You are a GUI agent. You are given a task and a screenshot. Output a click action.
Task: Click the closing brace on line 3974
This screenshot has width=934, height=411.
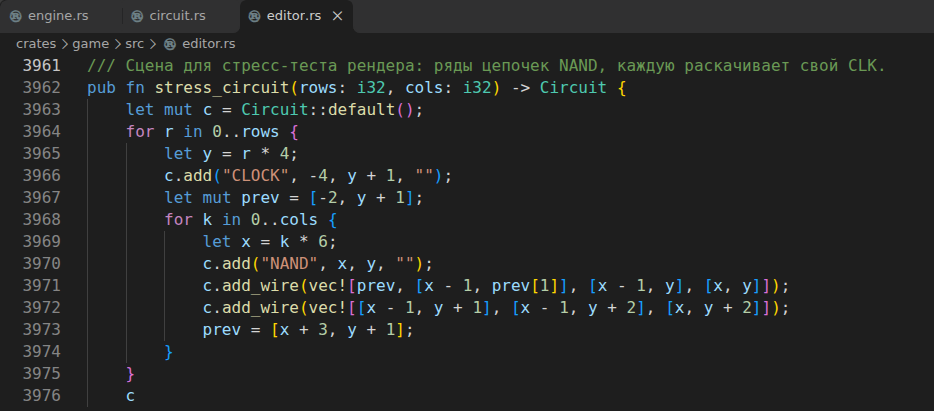(x=169, y=352)
